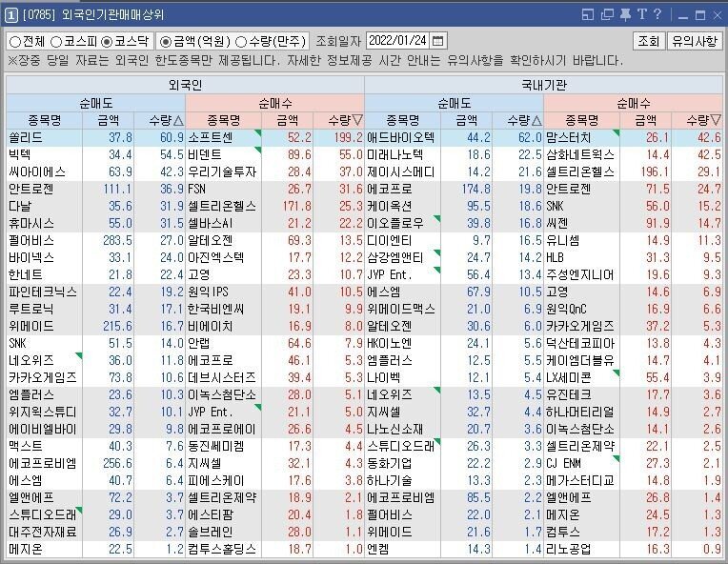
Task: Click the 조회 button
Action: click(649, 41)
